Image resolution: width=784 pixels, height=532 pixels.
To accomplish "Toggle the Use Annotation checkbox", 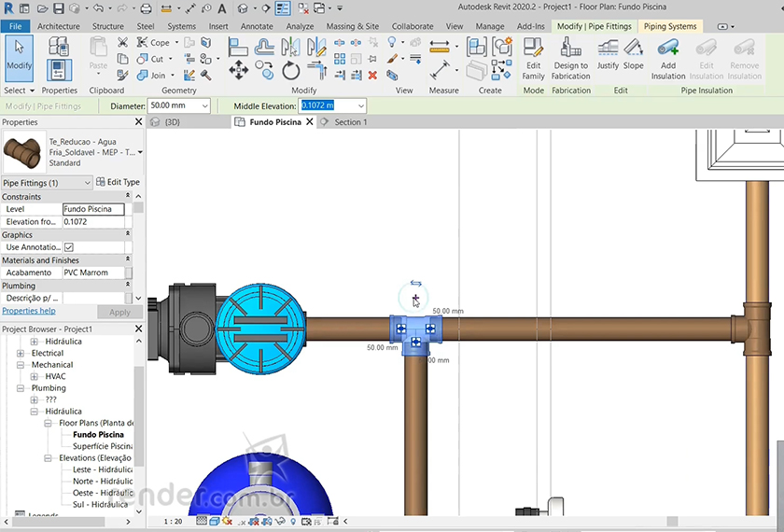I will tap(69, 247).
